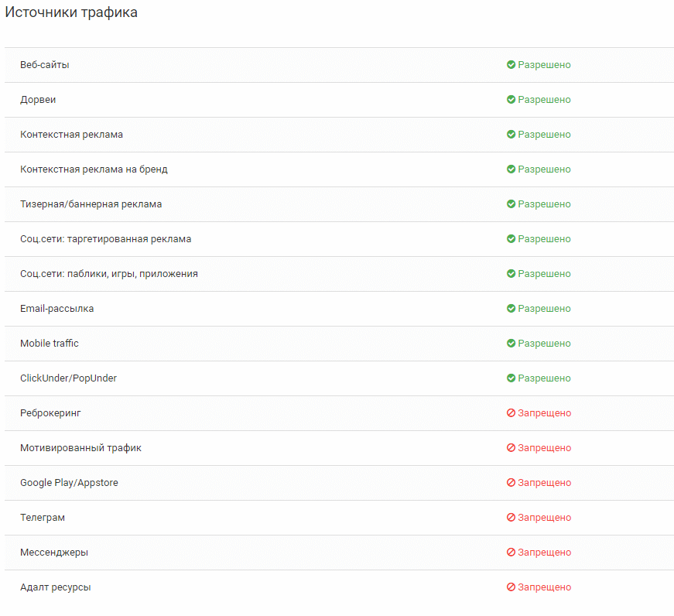The image size is (674, 616).
Task: Click the Мотивированный трафик label
Action: [80, 448]
